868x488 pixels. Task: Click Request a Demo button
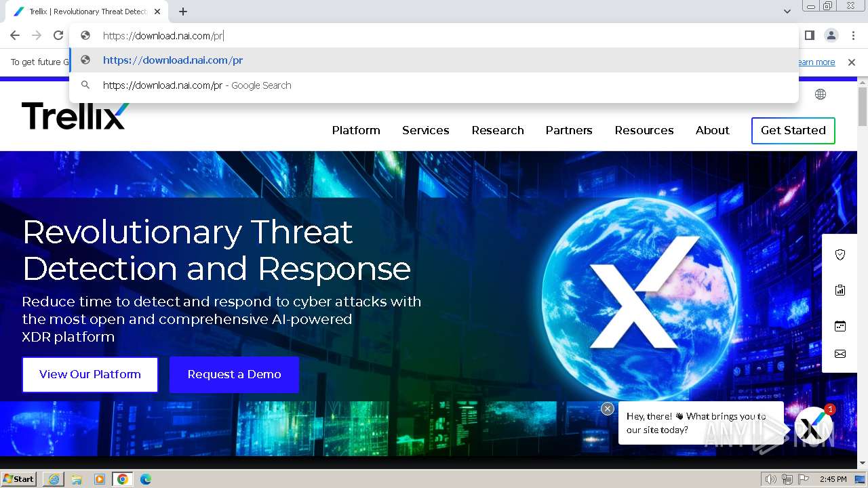tap(235, 375)
